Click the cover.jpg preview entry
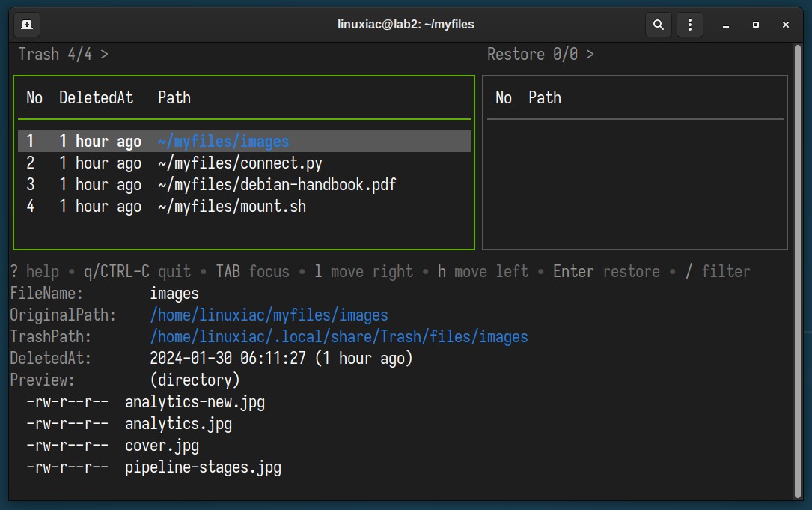812x510 pixels. pos(162,445)
